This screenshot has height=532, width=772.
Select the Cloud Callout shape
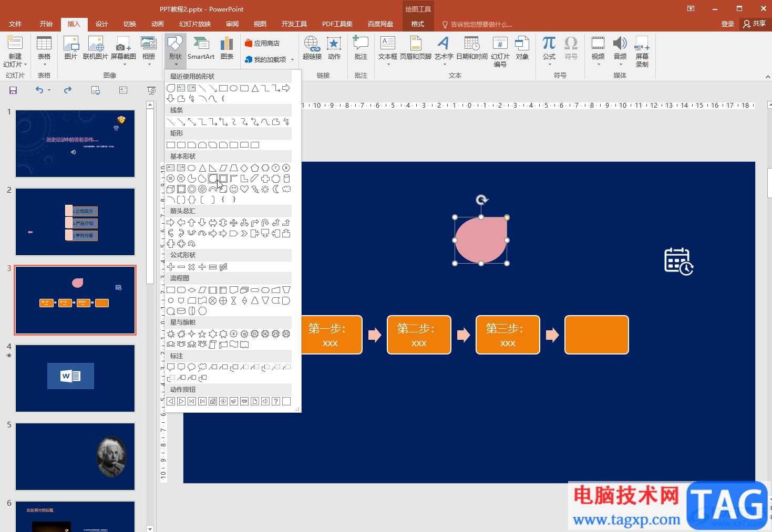tap(202, 367)
